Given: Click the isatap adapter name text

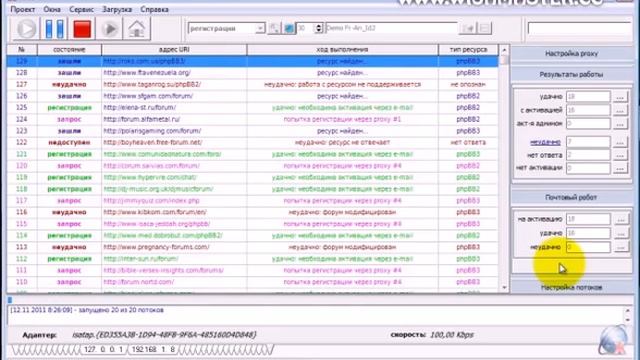Looking at the screenshot, I should (164, 335).
